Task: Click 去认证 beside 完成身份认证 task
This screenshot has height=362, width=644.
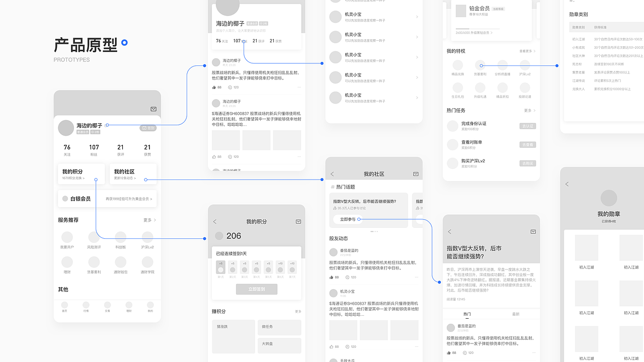Action: (x=527, y=126)
